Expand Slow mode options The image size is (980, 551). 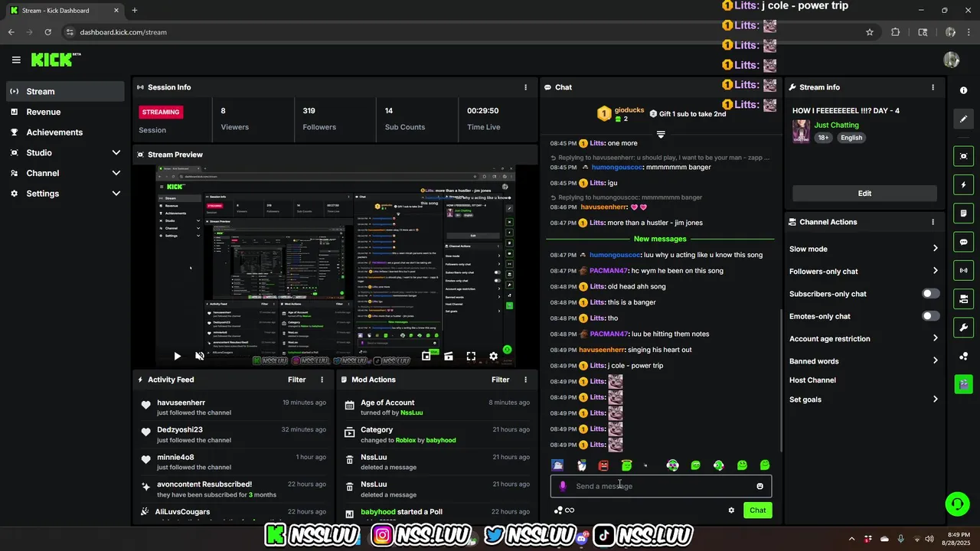(935, 249)
